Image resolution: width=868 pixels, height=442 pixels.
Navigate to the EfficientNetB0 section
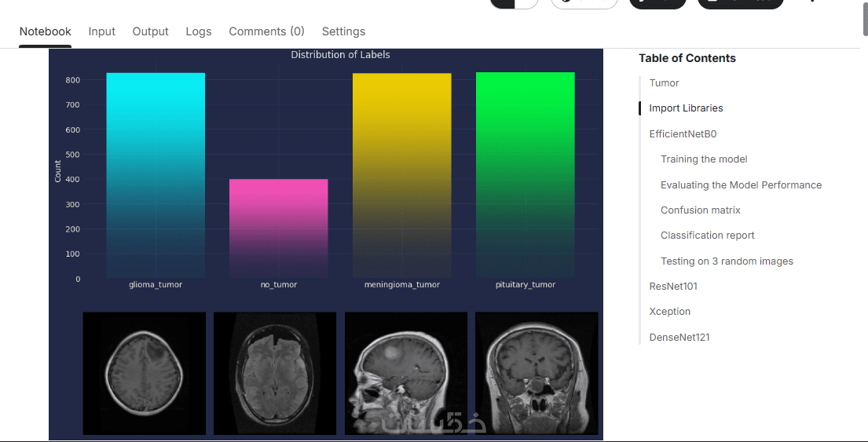(x=683, y=134)
